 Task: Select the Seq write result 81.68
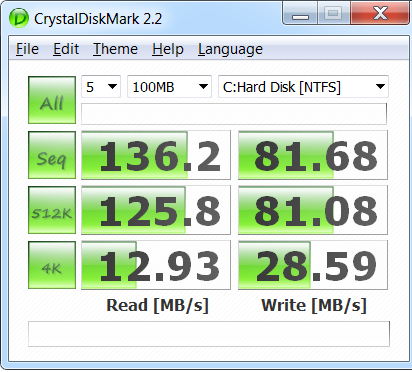click(x=313, y=155)
